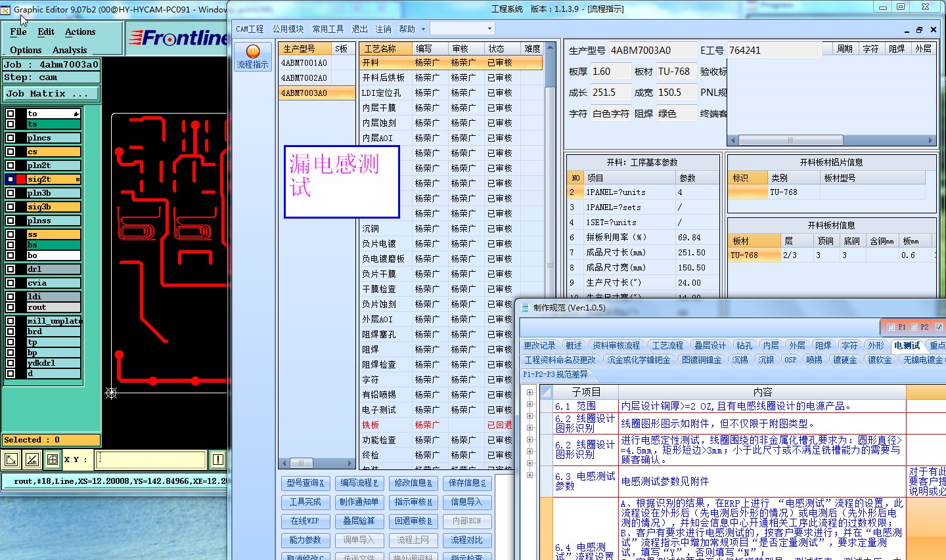Toggle visibility checkbox of layer cs

(11, 152)
